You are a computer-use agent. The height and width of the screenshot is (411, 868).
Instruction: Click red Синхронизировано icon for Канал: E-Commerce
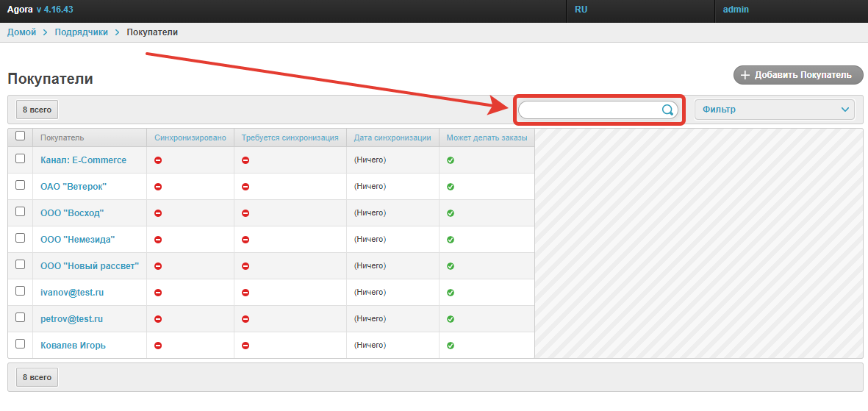[x=158, y=160]
